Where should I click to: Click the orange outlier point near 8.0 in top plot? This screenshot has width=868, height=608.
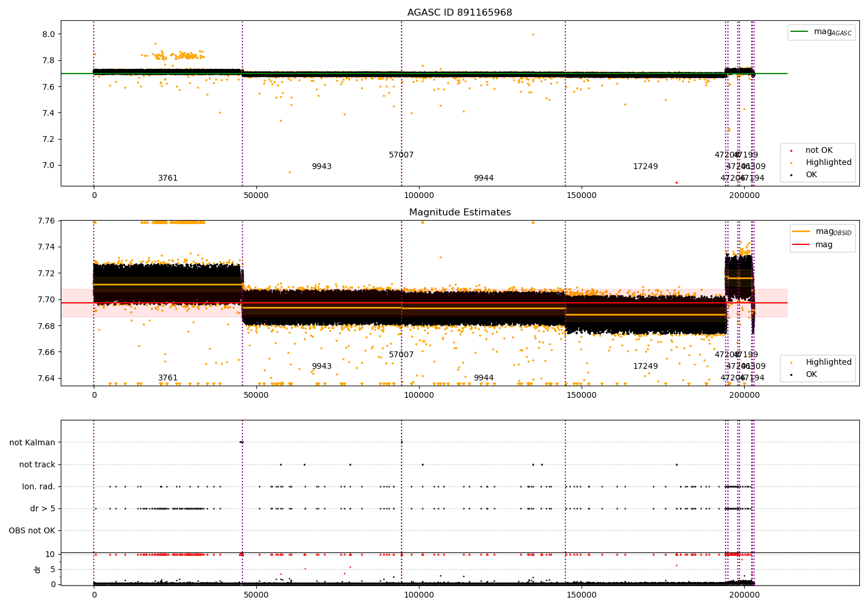(533, 34)
